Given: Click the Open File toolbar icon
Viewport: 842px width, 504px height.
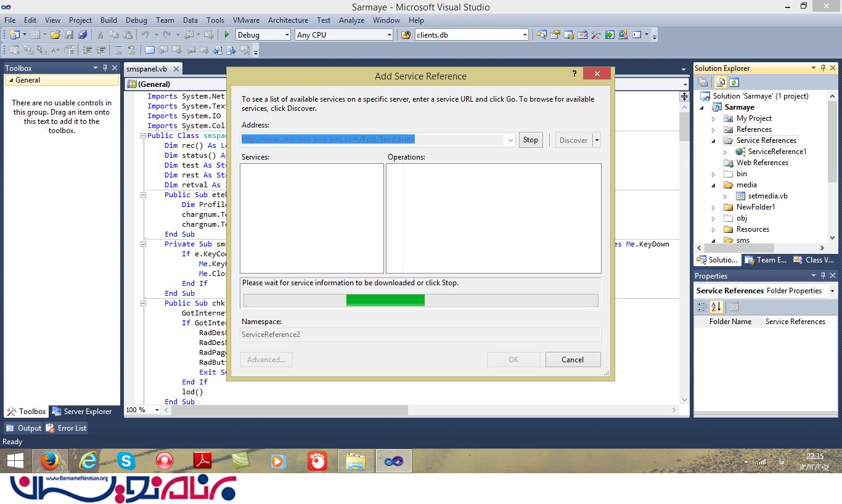Looking at the screenshot, I should (x=55, y=35).
